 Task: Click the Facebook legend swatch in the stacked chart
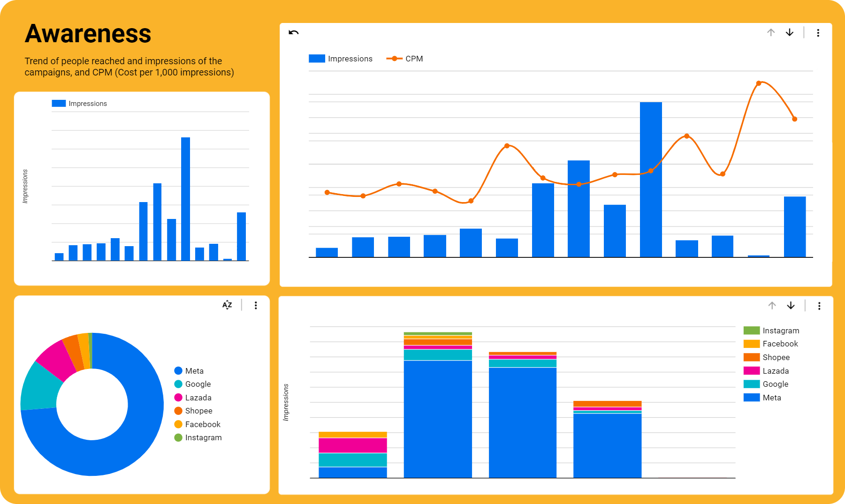(x=752, y=344)
